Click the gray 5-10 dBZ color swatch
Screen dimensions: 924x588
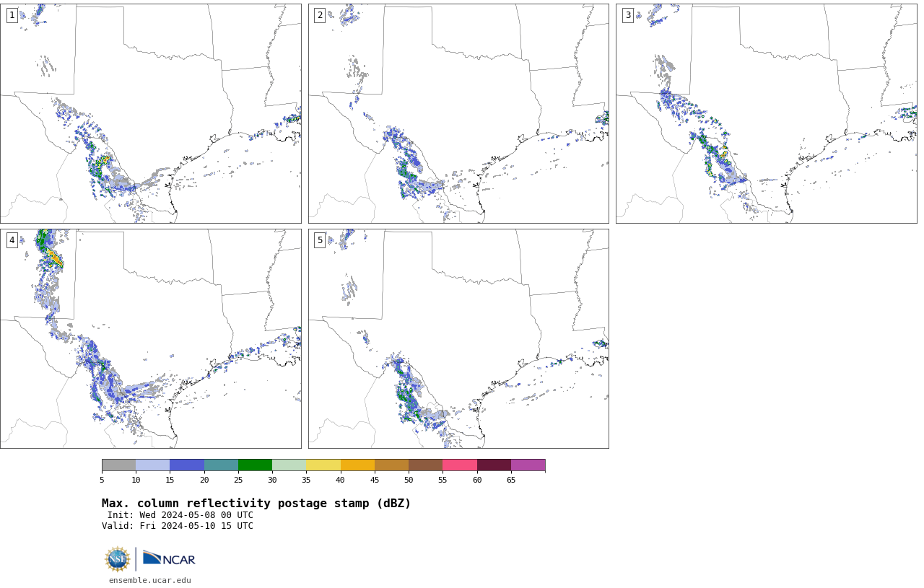[x=118, y=465]
